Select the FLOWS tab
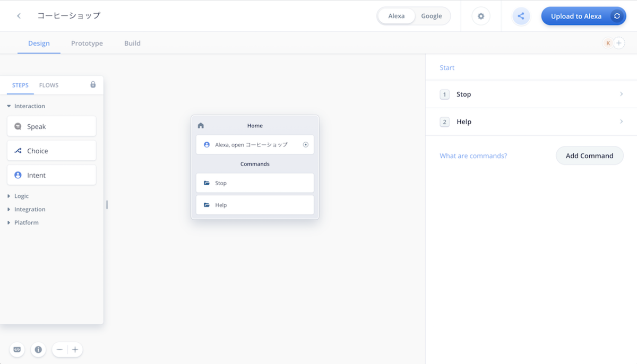This screenshot has width=637, height=364. tap(49, 85)
